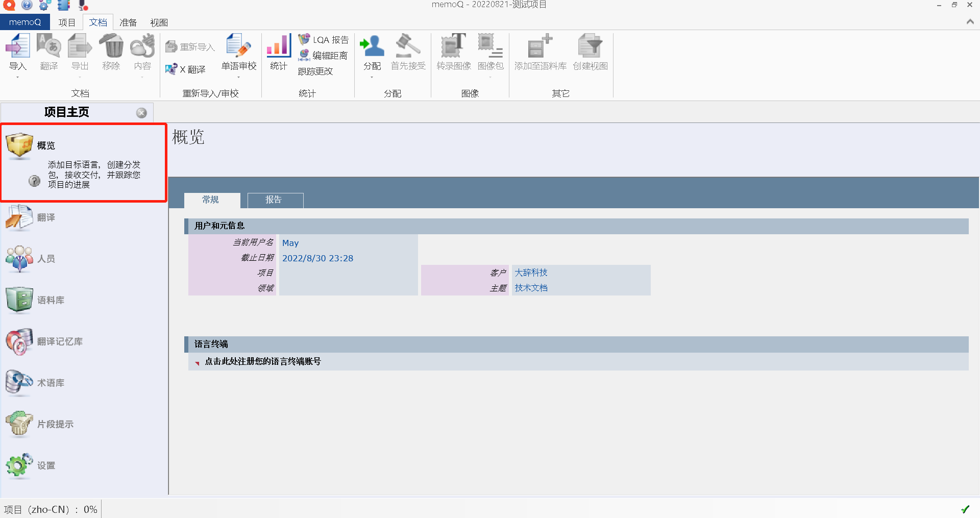Close the 项目主页 tab
Viewport: 980px width, 518px height.
click(x=141, y=113)
